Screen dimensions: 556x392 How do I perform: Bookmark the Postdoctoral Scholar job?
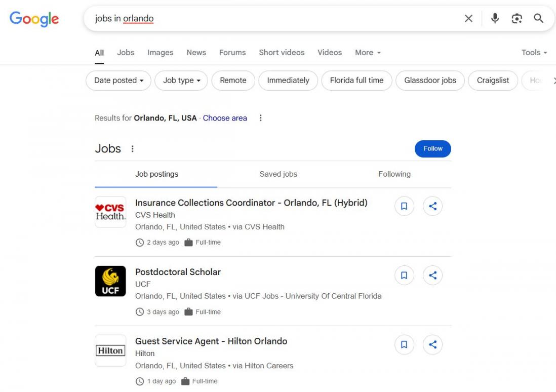404,276
